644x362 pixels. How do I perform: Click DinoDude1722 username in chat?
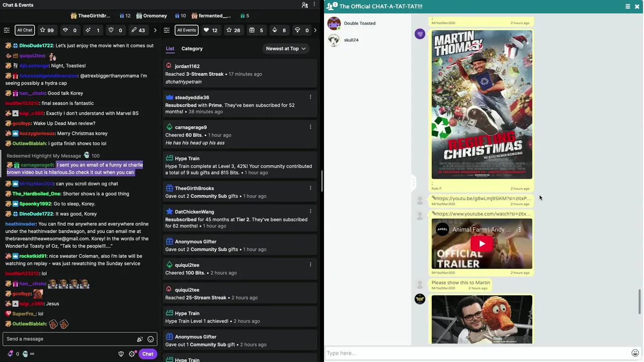click(x=36, y=46)
